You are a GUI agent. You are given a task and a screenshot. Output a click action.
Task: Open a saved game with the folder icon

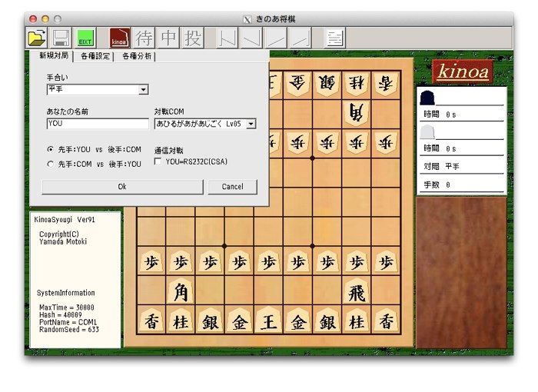[36, 38]
